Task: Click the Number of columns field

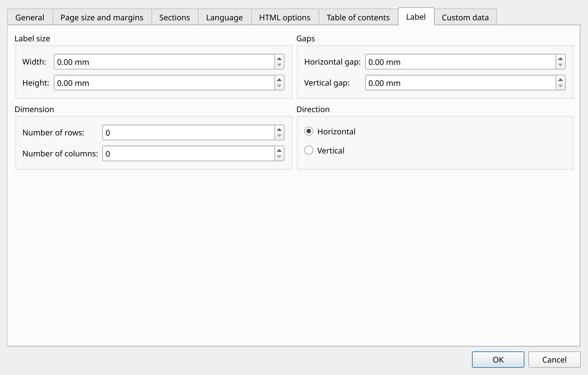Action: pyautogui.click(x=188, y=153)
